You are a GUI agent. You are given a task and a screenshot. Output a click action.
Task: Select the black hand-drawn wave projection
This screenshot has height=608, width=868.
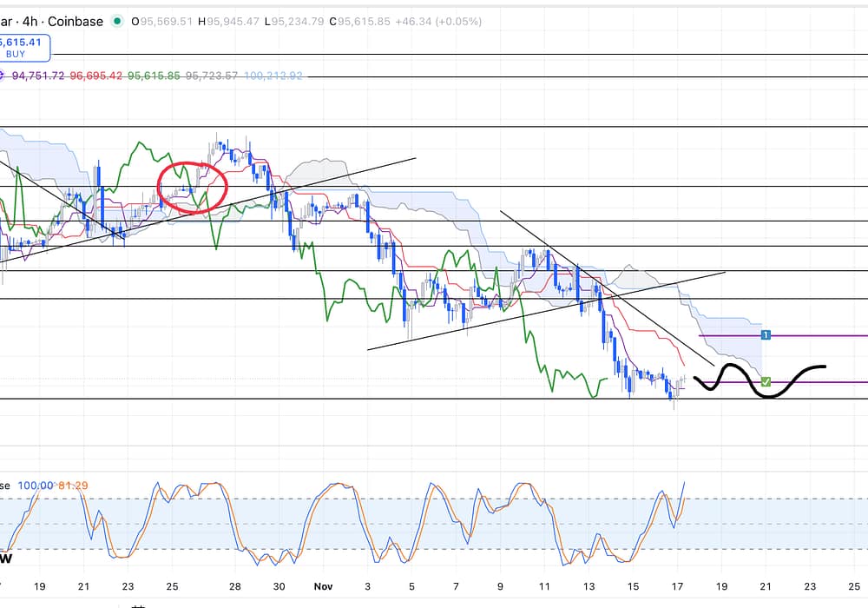pos(764,380)
